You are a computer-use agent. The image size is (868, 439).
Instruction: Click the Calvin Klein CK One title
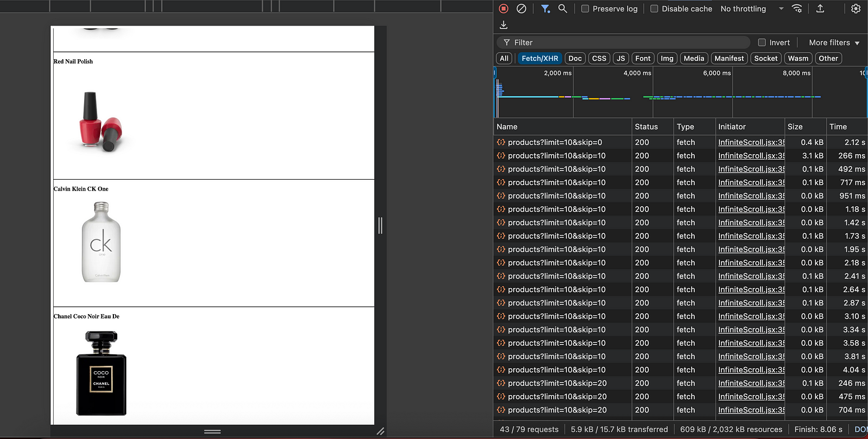81,189
